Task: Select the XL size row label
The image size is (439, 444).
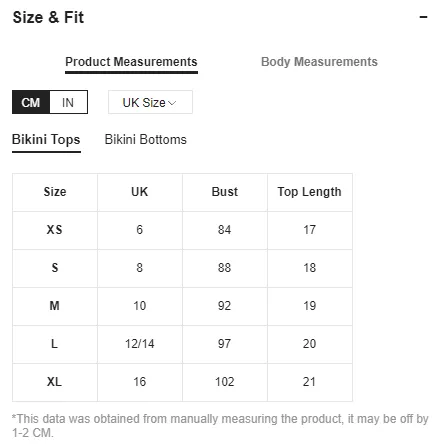Action: click(54, 382)
